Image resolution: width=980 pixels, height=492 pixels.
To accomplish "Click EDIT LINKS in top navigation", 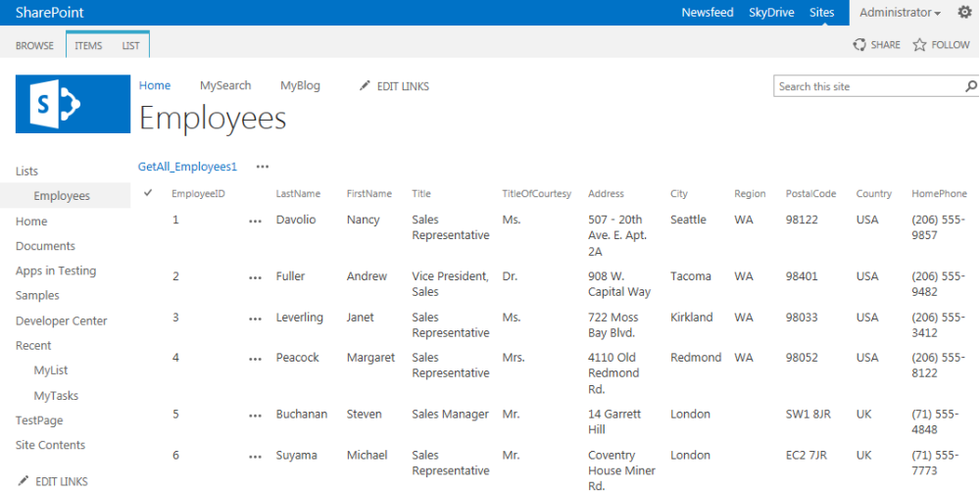I will (x=403, y=86).
